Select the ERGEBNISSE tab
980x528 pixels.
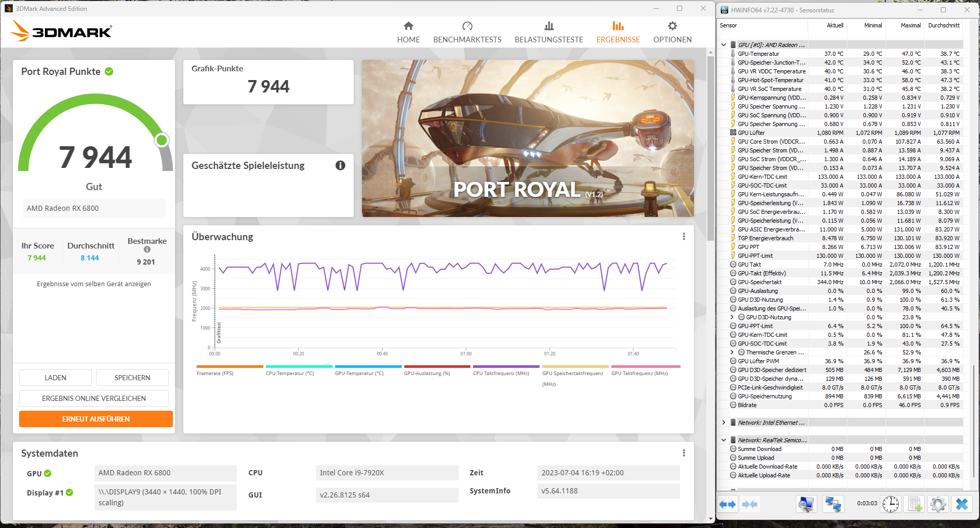[x=618, y=33]
